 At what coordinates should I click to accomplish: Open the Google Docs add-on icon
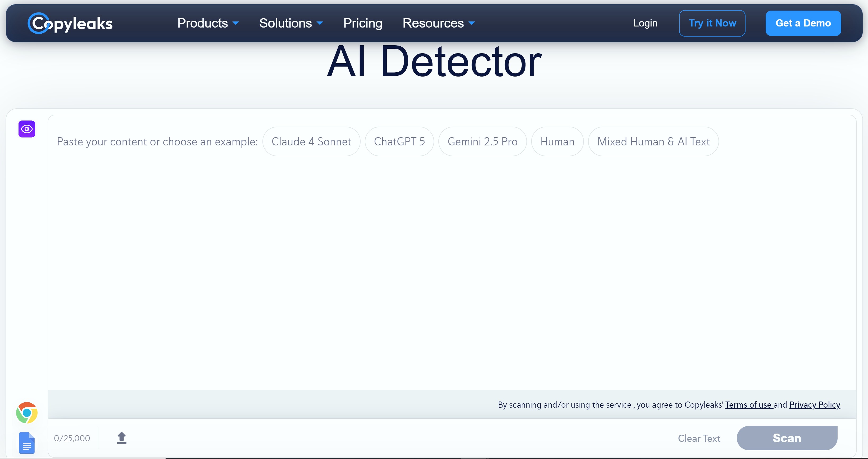[27, 443]
